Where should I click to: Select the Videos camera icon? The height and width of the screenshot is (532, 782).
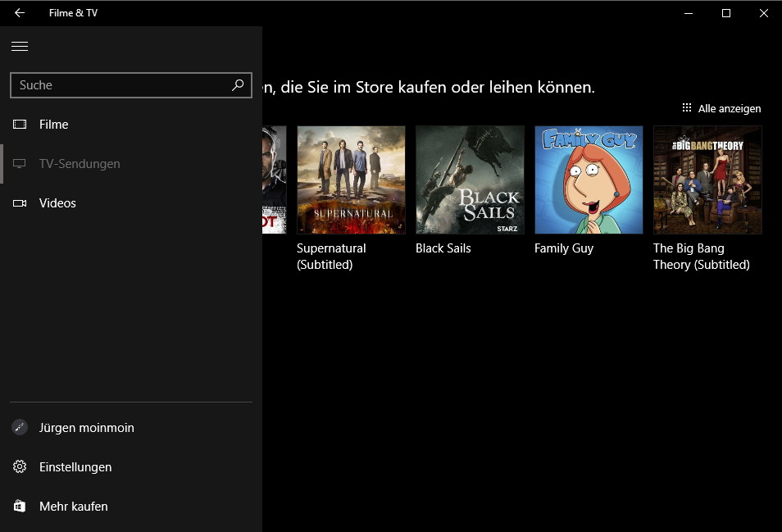(x=20, y=203)
